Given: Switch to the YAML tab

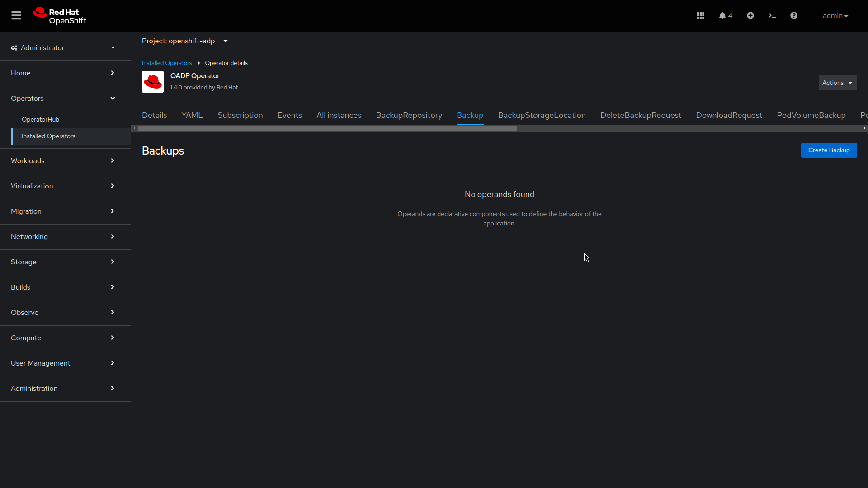Looking at the screenshot, I should point(192,115).
